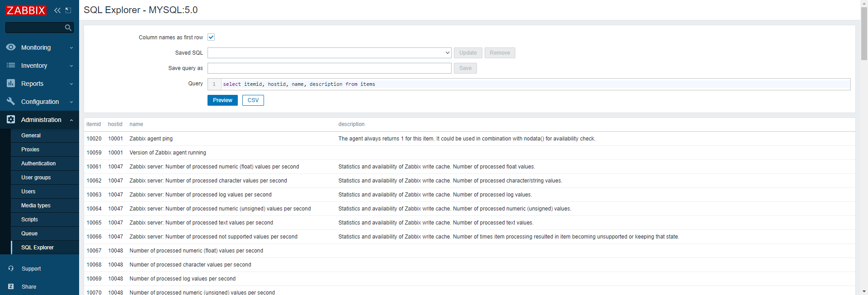
Task: Click the name column header
Action: coord(136,124)
